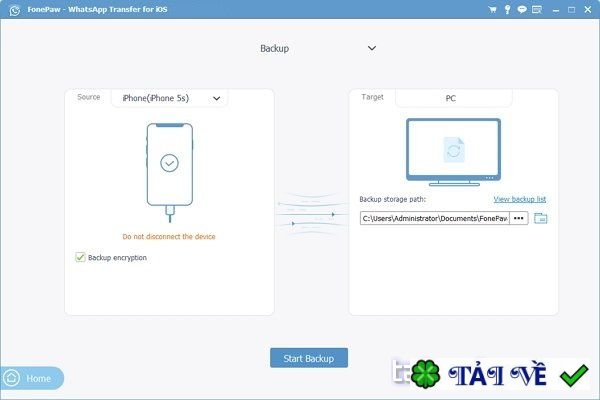Click the iPhone device illustration
This screenshot has height=400, width=600.
pos(170,172)
